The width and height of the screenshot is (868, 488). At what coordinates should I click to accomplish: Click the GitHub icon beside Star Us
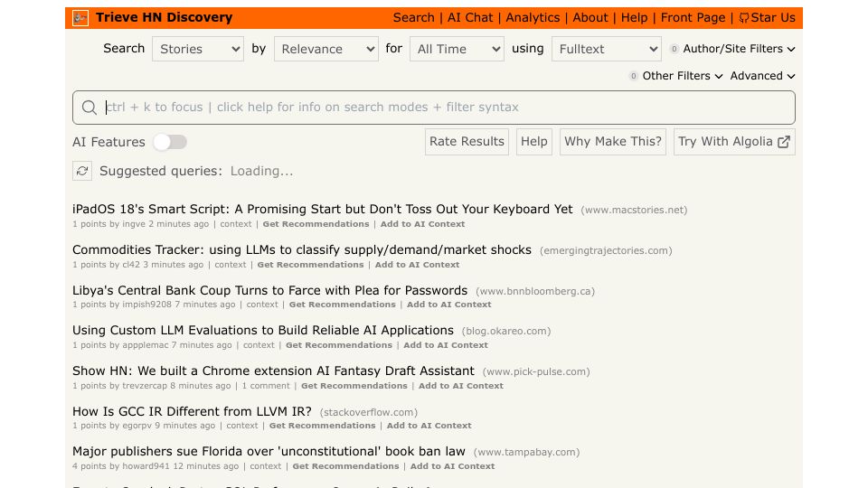tap(744, 18)
